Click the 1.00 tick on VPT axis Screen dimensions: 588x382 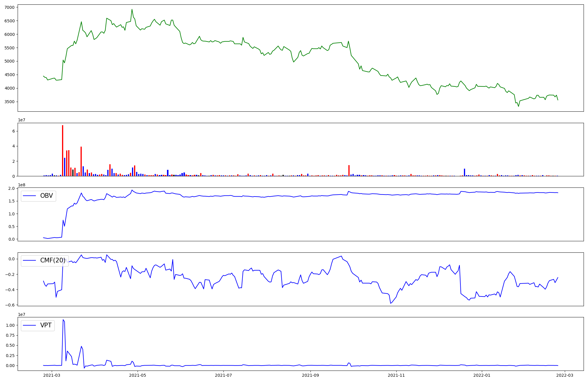pyautogui.click(x=10, y=325)
